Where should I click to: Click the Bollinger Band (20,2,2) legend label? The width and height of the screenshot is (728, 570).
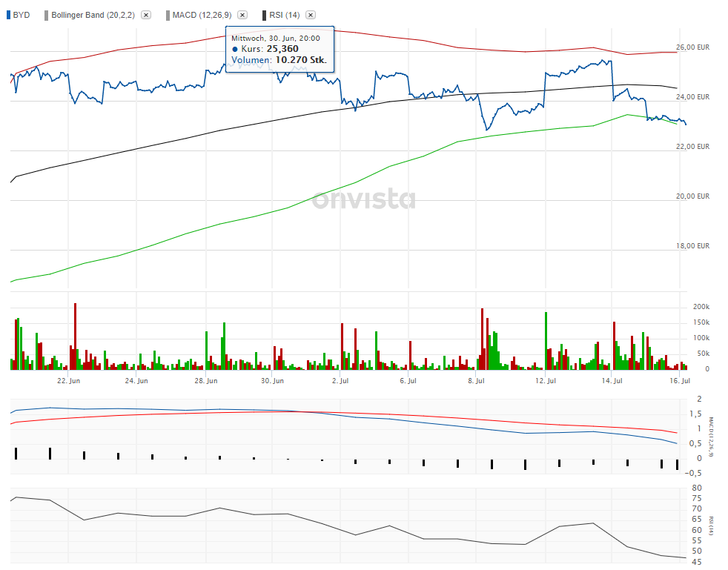(x=93, y=15)
